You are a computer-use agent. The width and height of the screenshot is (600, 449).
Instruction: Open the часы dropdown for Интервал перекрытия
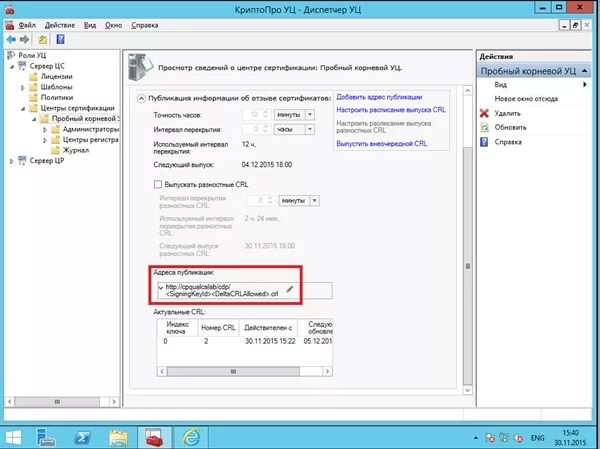coord(310,129)
